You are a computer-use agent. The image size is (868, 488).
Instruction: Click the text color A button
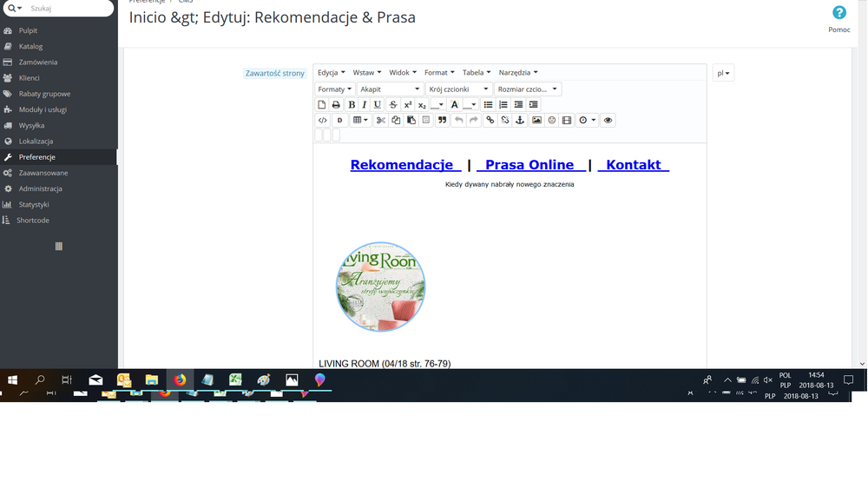(455, 105)
